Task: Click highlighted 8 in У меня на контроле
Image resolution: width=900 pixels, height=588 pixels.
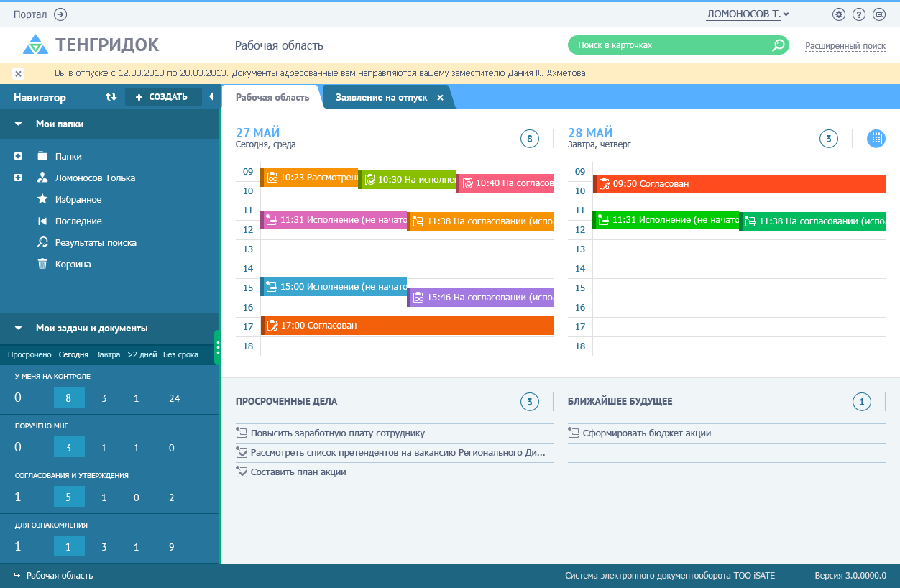Action: (x=69, y=398)
